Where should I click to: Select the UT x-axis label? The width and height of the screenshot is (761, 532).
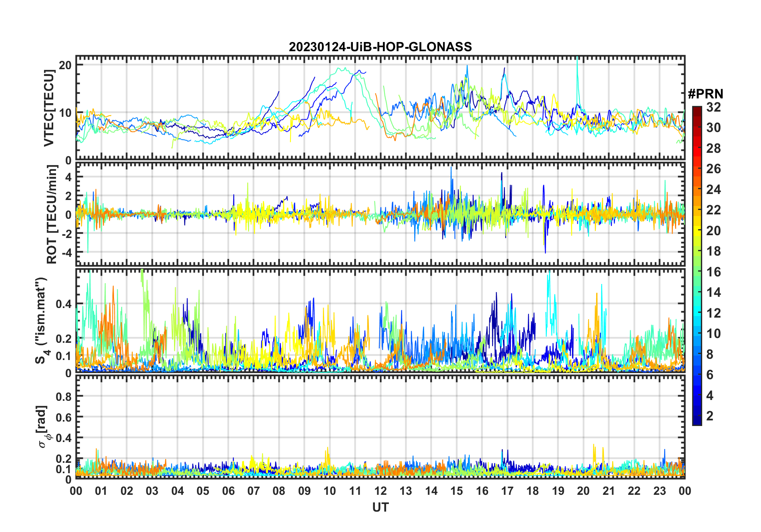380,507
